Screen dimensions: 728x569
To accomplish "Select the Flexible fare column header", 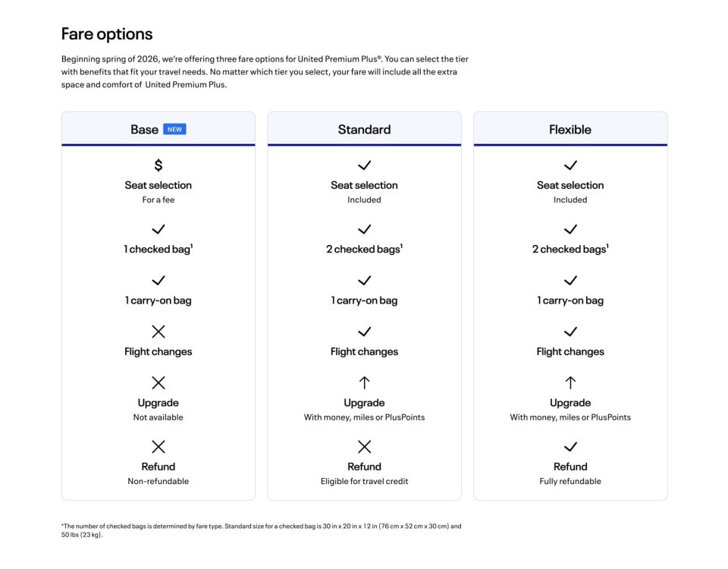I will pyautogui.click(x=570, y=130).
